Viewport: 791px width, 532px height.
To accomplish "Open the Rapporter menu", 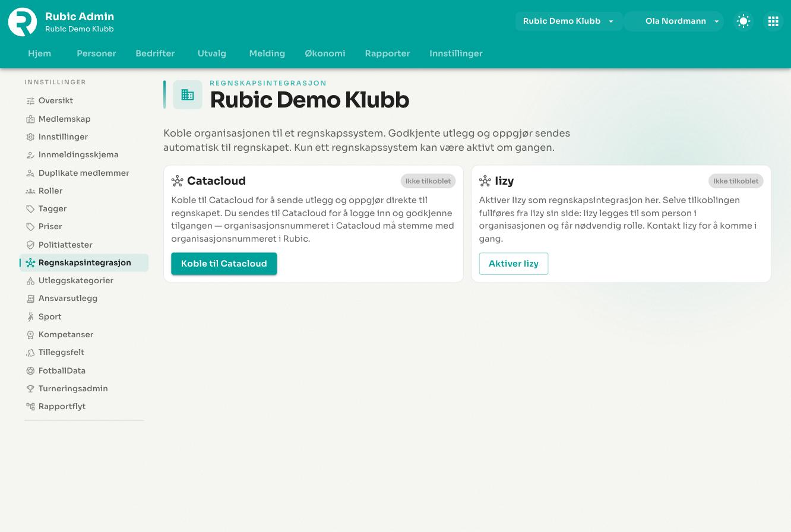I will click(x=388, y=53).
